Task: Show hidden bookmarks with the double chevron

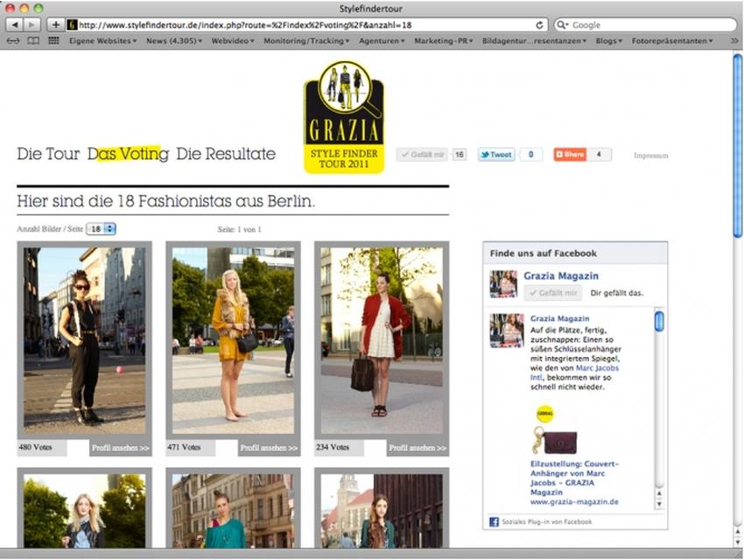Action: [x=734, y=41]
